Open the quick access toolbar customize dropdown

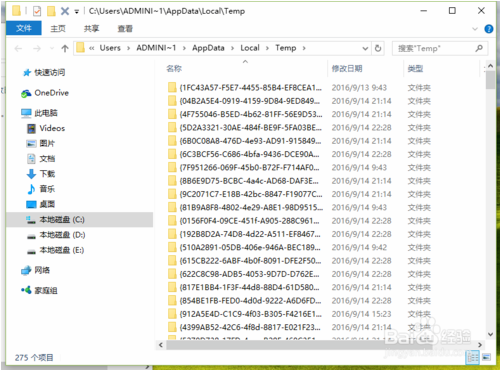point(77,12)
